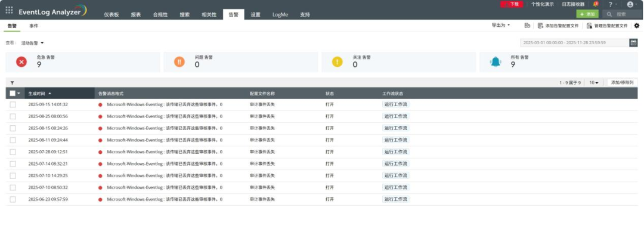Open the 个性化演示 link

(542, 4)
